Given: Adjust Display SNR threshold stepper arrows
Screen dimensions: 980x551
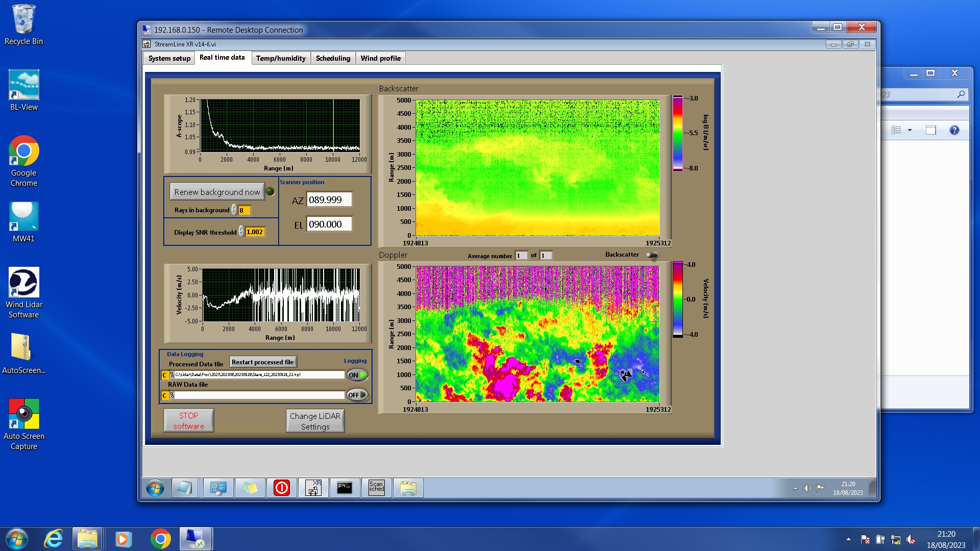Looking at the screenshot, I should [241, 232].
